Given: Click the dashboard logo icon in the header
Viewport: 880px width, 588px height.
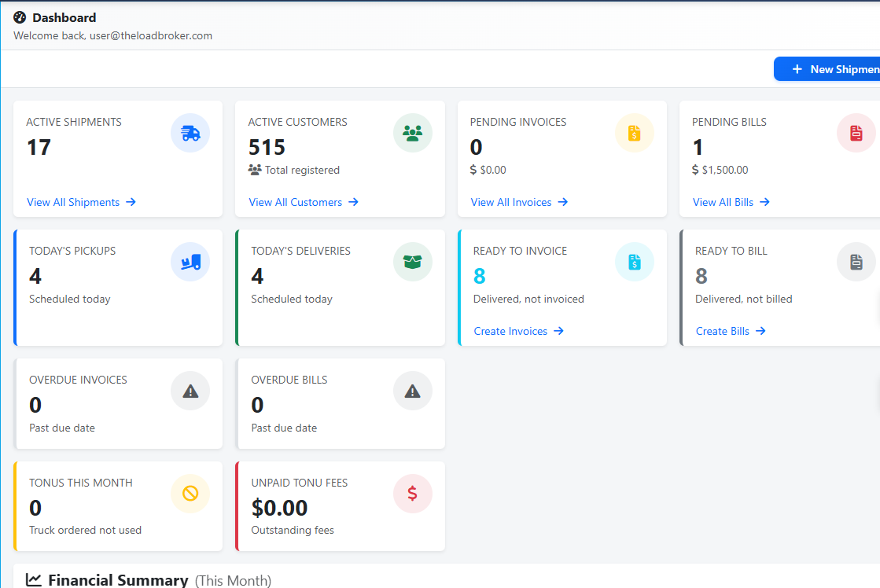Looking at the screenshot, I should (19, 17).
